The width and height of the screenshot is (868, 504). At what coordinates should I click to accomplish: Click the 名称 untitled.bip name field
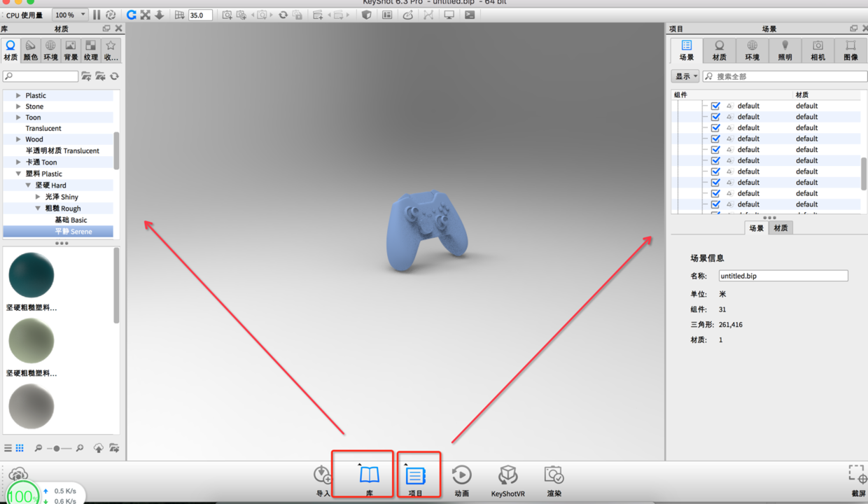(783, 276)
